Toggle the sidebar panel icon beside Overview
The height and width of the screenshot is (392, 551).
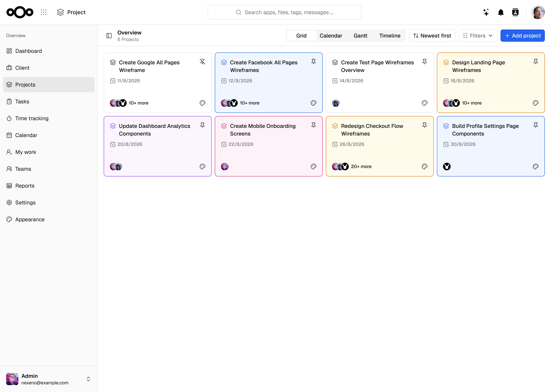pos(109,36)
